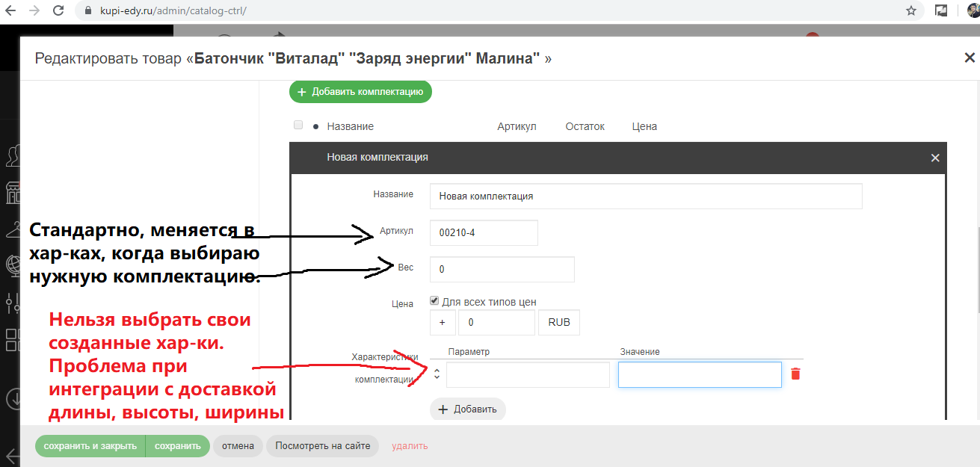
Task: Click the download arrow icon in sidebar
Action: coord(13,399)
